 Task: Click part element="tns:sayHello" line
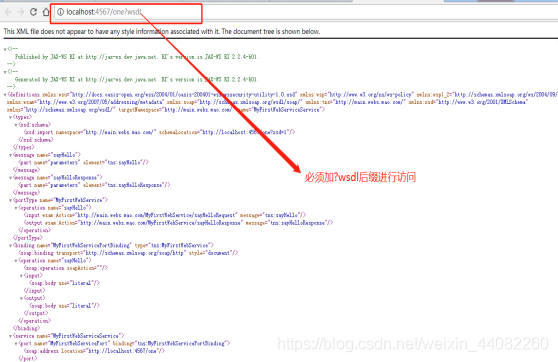pos(83,162)
